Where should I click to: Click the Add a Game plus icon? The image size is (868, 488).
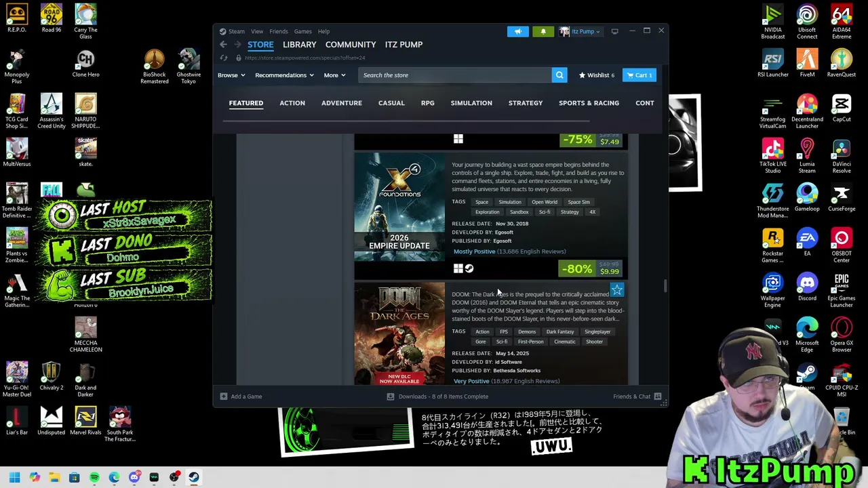[224, 396]
